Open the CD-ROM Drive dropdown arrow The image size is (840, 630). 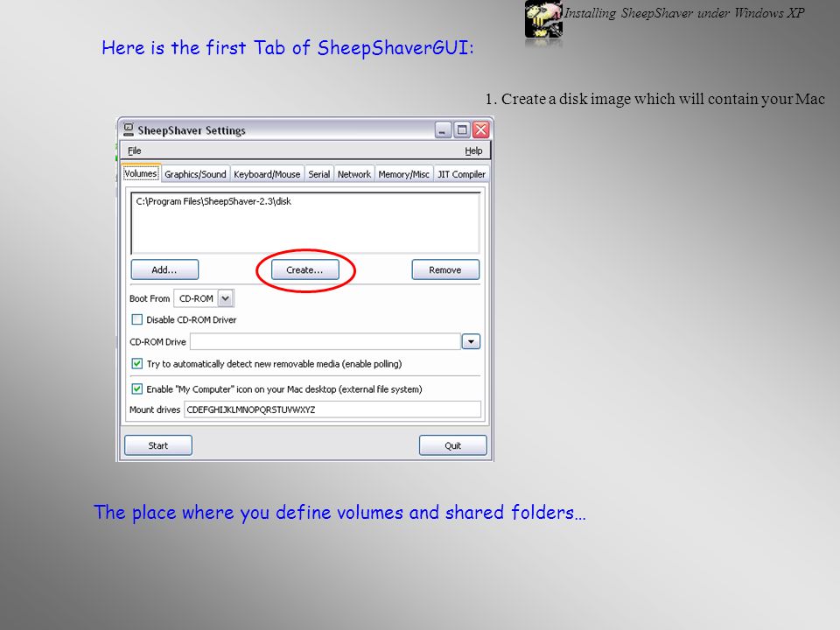coord(471,342)
